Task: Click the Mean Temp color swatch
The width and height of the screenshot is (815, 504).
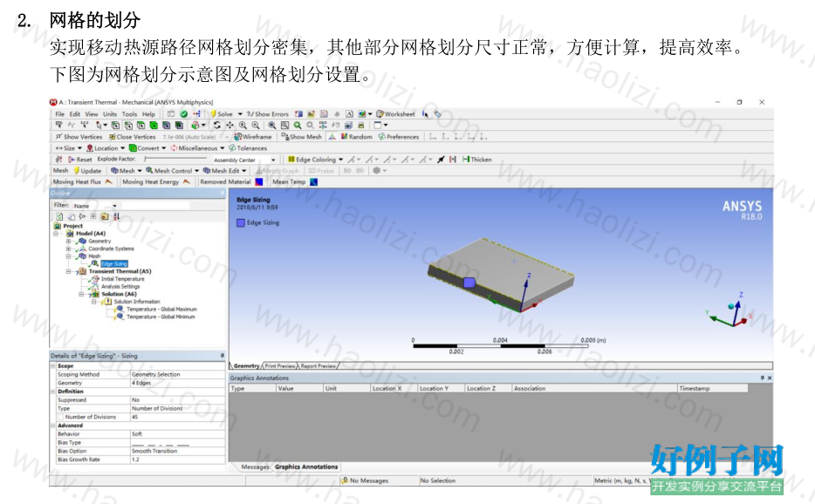Action: click(x=313, y=182)
